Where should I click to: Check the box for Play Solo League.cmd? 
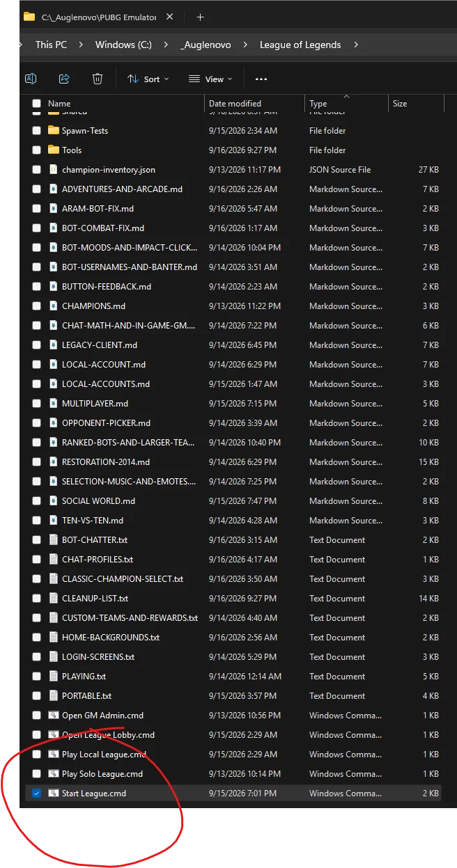coord(36,773)
